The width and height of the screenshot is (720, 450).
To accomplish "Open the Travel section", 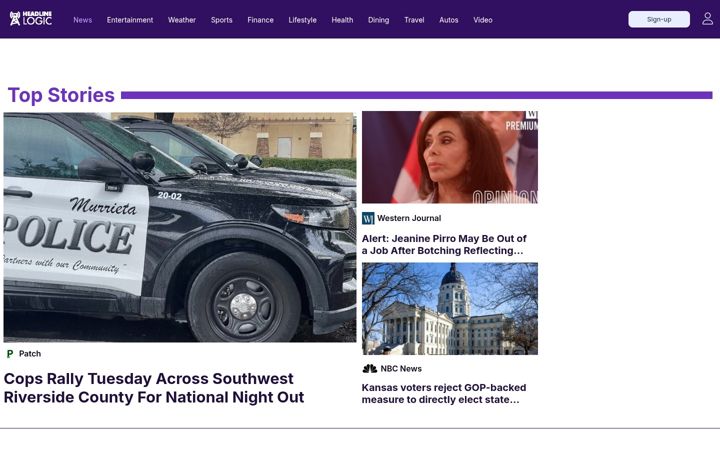I will click(x=414, y=20).
